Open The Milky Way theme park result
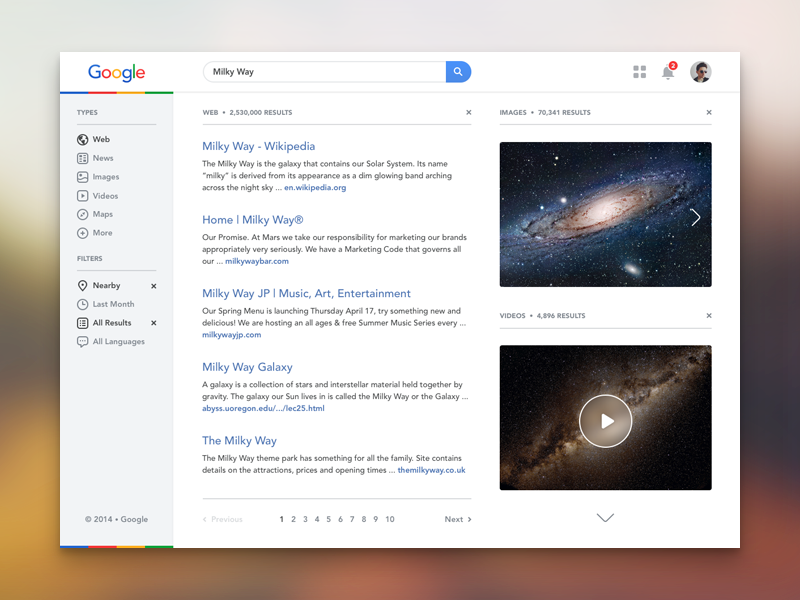800x600 pixels. (x=239, y=440)
